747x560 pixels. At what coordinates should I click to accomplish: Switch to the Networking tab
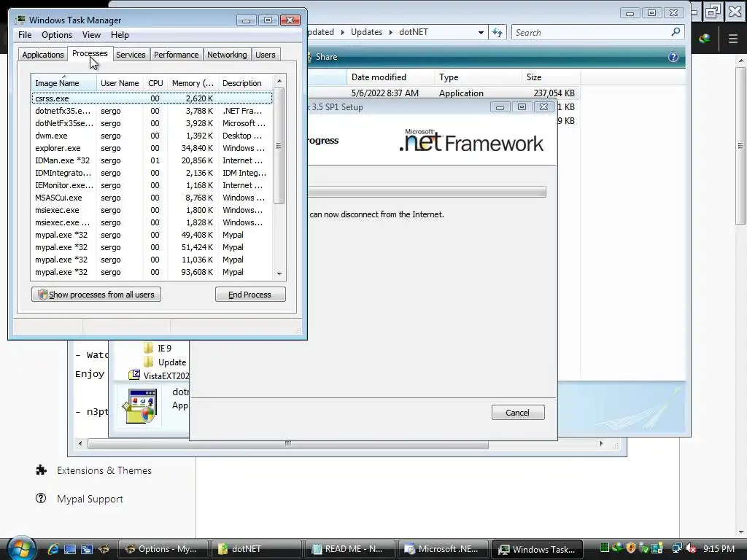227,55
